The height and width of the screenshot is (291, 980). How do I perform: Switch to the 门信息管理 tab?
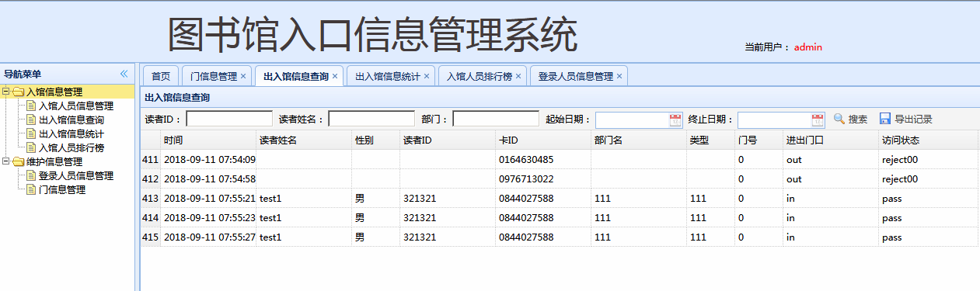[x=214, y=76]
